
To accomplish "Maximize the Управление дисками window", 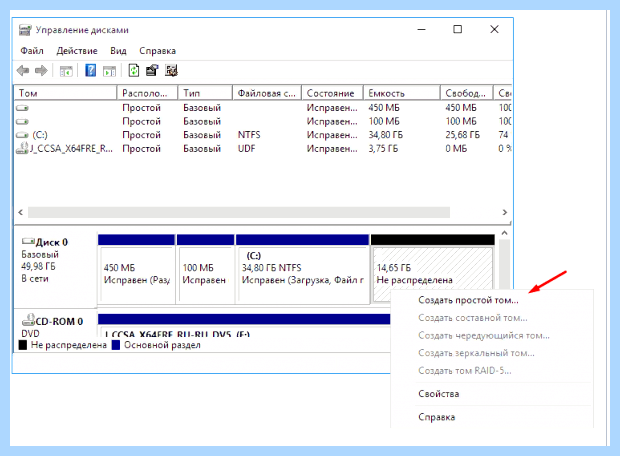I will click(x=457, y=29).
